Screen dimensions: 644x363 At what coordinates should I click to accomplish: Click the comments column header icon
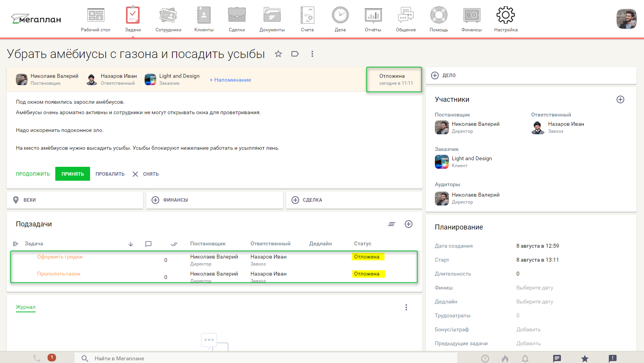pos(148,244)
